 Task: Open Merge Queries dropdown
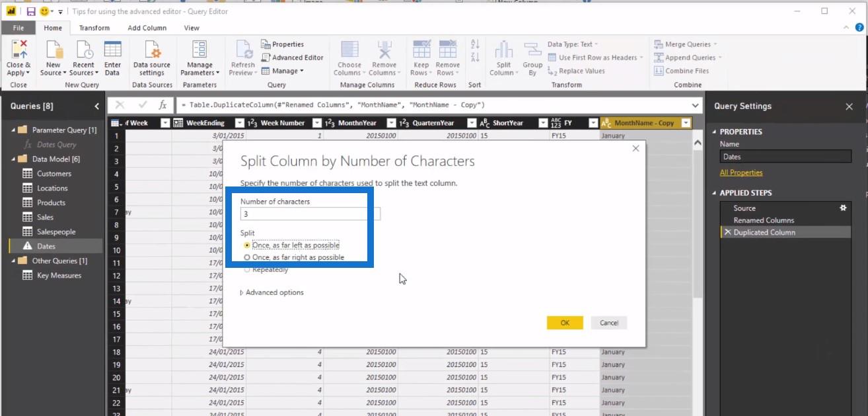pos(686,44)
